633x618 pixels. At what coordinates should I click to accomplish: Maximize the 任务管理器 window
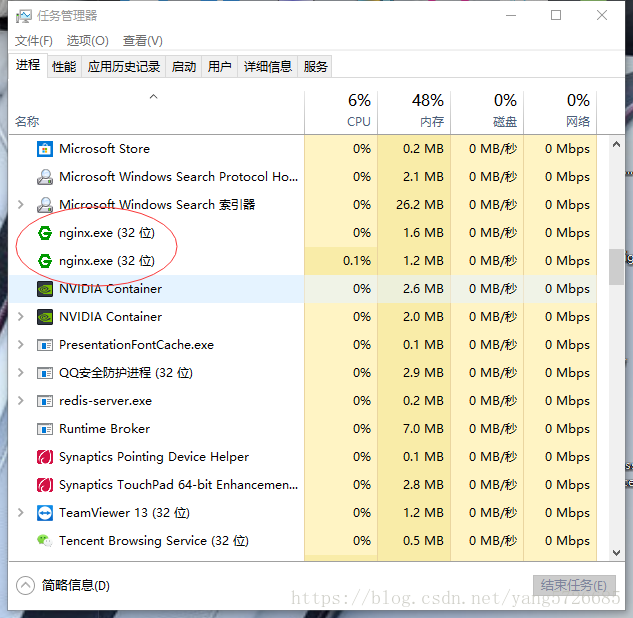point(556,15)
